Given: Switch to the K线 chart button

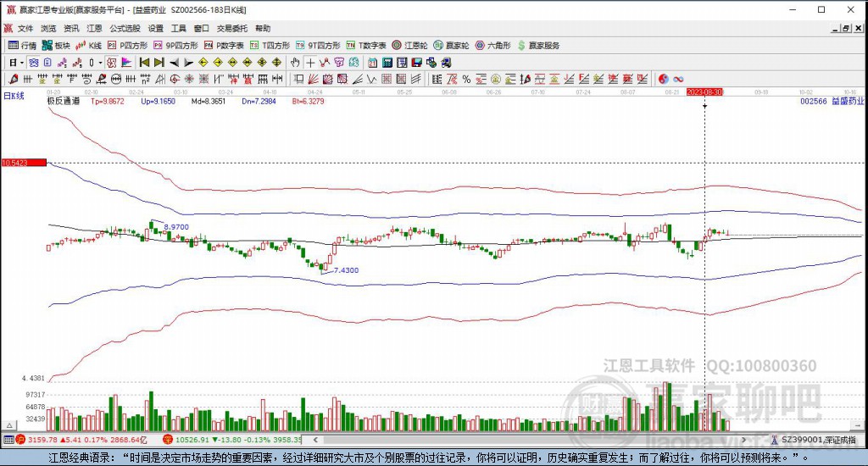Looking at the screenshot, I should tap(88, 46).
